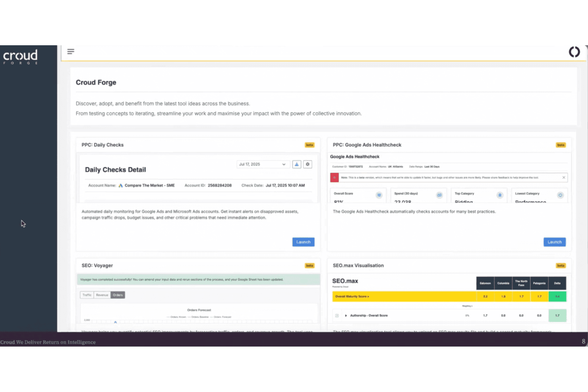Click the Spend (30 days) card icon
588x392 pixels.
(x=439, y=195)
